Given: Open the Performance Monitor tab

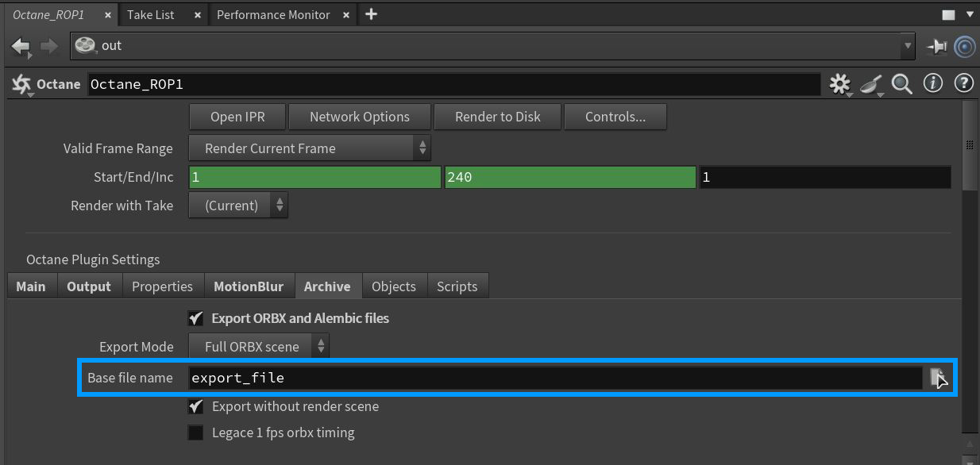Looking at the screenshot, I should coord(275,13).
